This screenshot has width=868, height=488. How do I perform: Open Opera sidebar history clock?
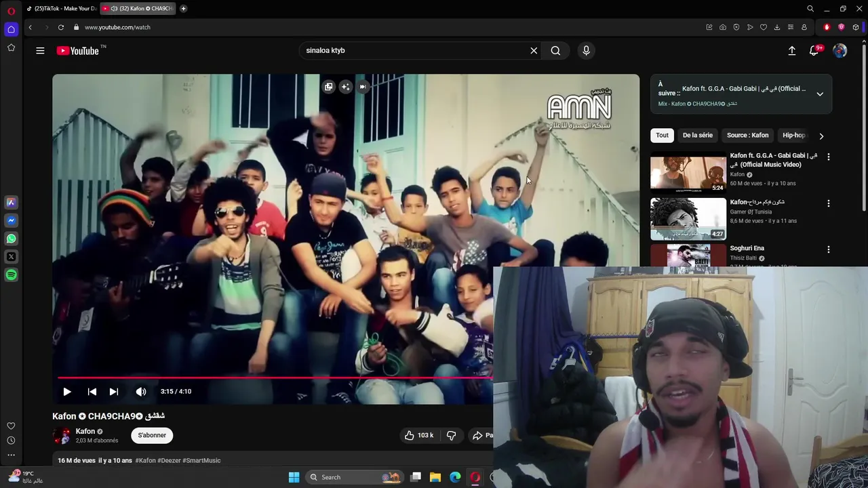pos(11,441)
